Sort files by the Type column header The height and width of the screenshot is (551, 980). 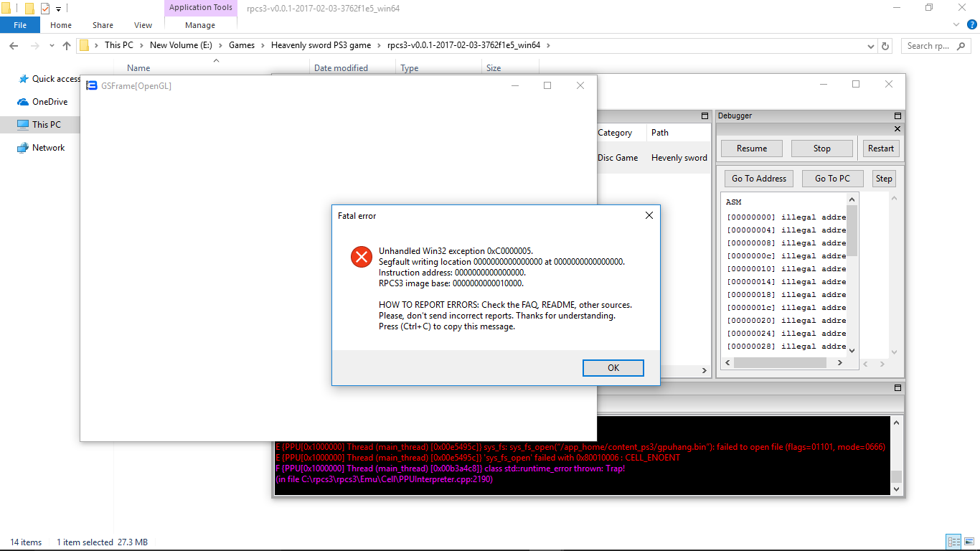pyautogui.click(x=410, y=68)
